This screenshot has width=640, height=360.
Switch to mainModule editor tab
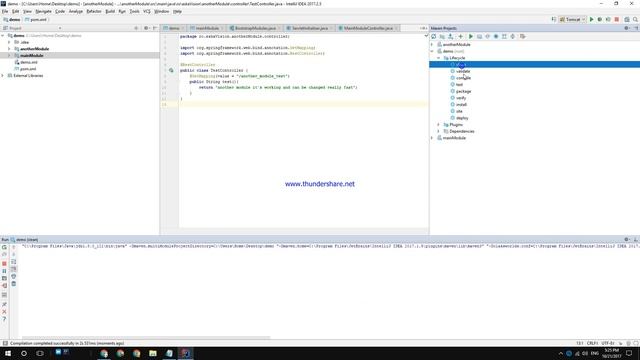coord(207,28)
